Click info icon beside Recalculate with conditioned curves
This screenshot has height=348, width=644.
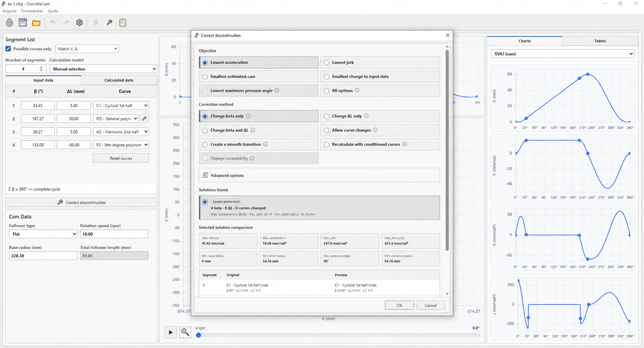[x=404, y=144]
